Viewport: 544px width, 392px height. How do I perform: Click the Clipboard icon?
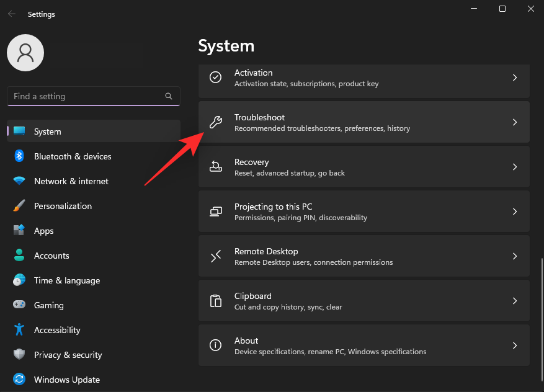(x=215, y=300)
